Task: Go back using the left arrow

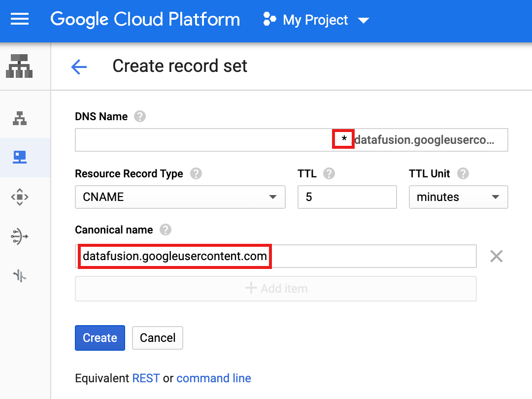Action: (79, 66)
